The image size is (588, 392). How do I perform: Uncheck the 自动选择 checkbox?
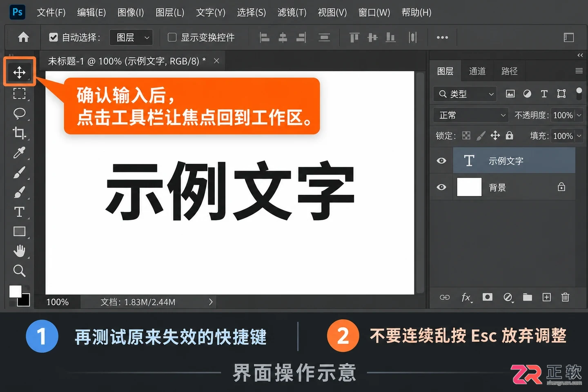click(53, 37)
